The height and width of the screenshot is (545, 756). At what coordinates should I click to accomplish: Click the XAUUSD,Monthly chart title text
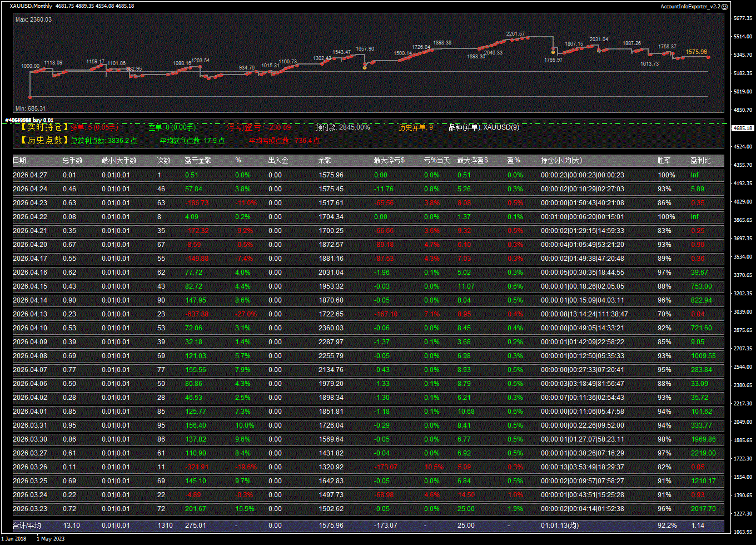[31, 6]
